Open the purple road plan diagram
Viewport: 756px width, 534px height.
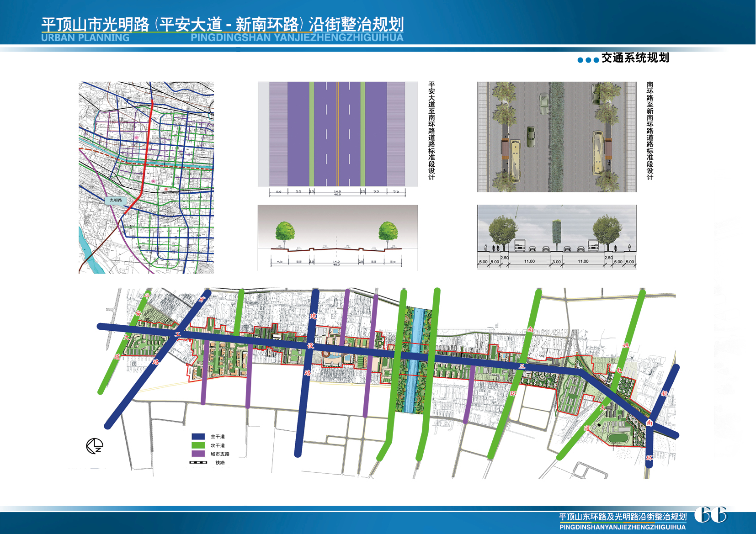click(338, 134)
